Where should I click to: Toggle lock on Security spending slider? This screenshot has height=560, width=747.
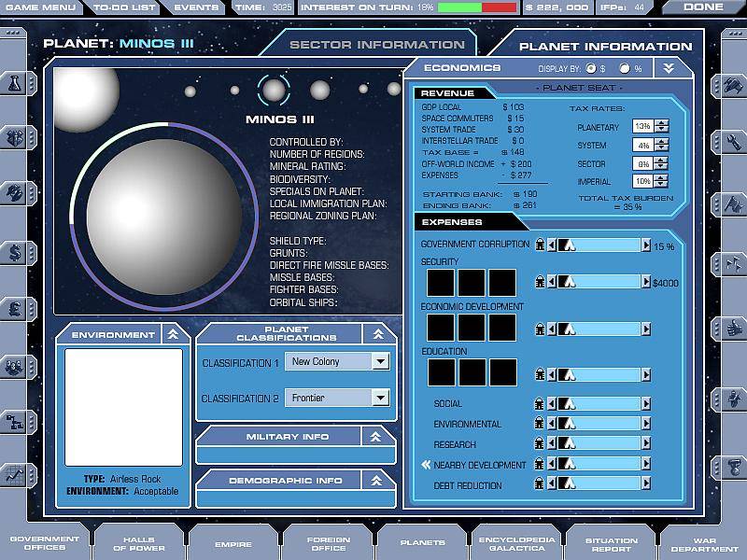(x=540, y=282)
